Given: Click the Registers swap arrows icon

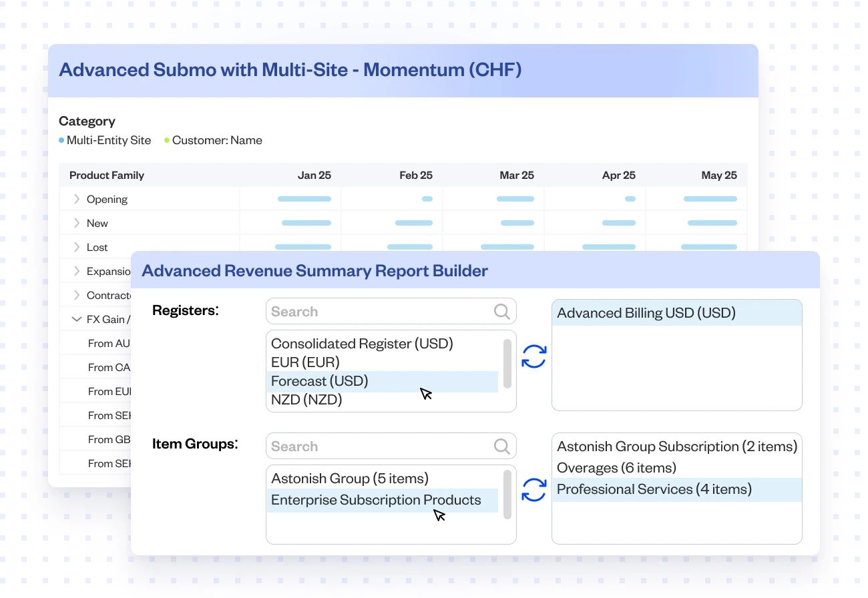Looking at the screenshot, I should [x=534, y=356].
